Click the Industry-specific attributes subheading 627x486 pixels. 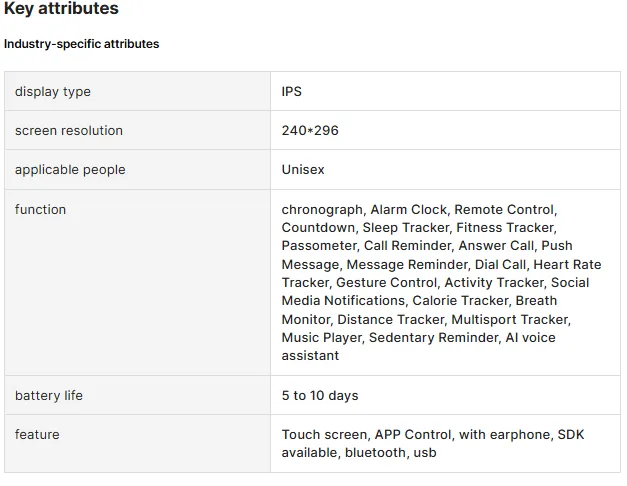pyautogui.click(x=81, y=44)
